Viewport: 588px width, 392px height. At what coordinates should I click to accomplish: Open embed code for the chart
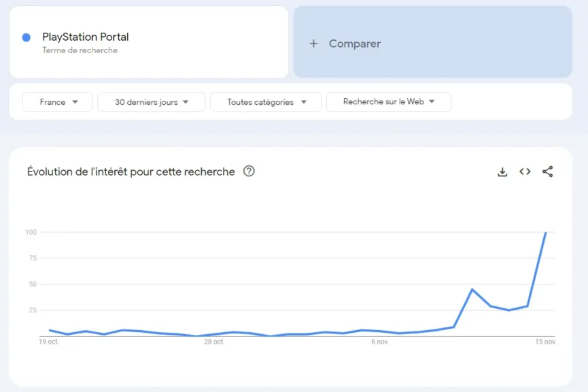click(525, 171)
